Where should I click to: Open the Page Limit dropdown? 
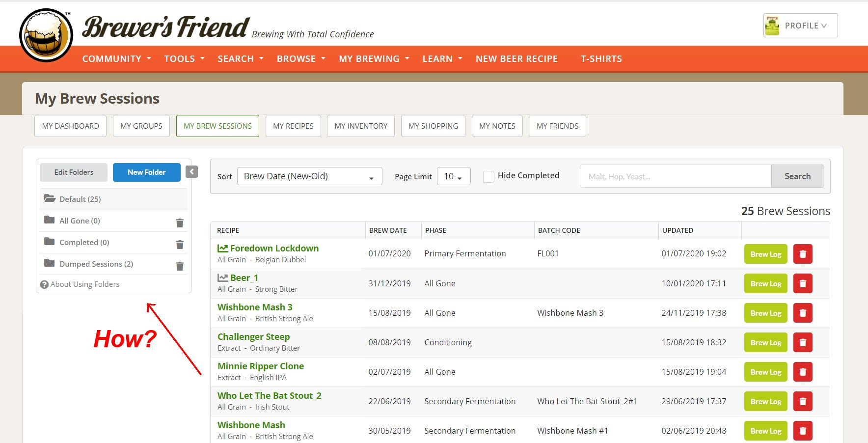(453, 176)
